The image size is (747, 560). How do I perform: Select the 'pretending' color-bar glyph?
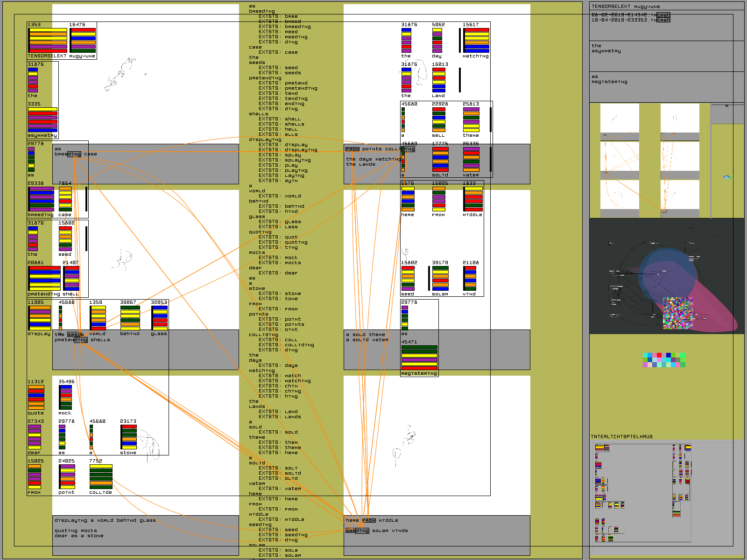(44, 278)
